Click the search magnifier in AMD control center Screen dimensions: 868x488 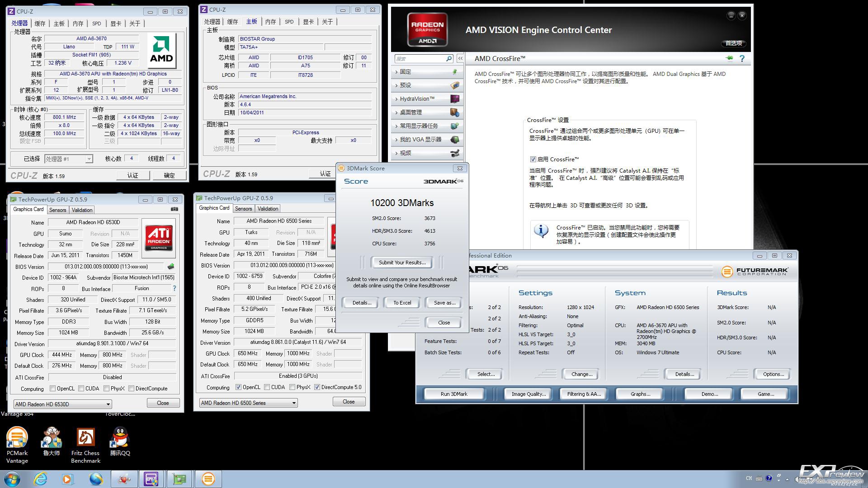(449, 59)
